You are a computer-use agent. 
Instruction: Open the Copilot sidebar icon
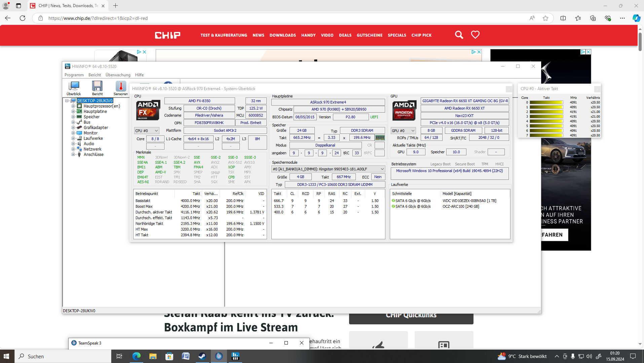click(636, 18)
